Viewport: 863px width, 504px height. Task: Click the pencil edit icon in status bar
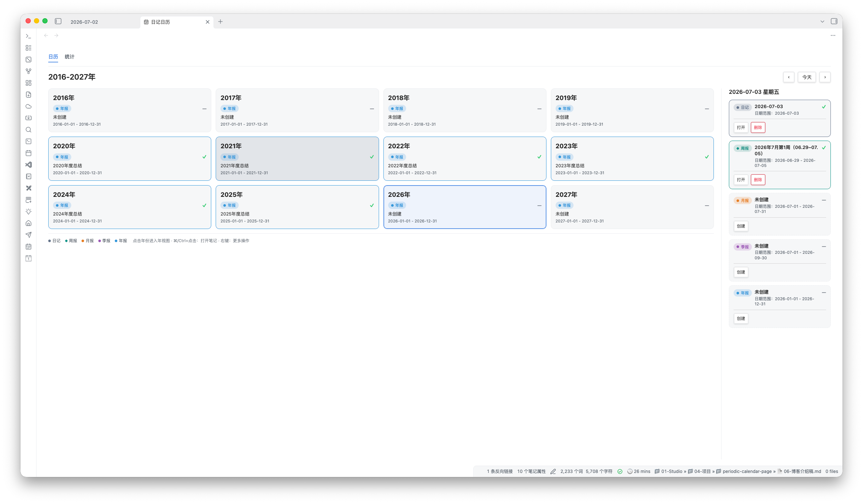pos(553,471)
